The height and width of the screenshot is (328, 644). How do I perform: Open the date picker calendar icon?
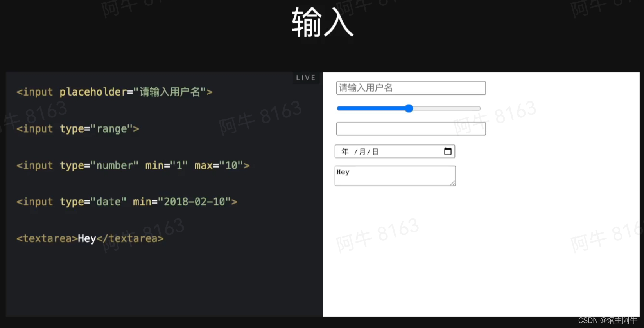pos(448,151)
